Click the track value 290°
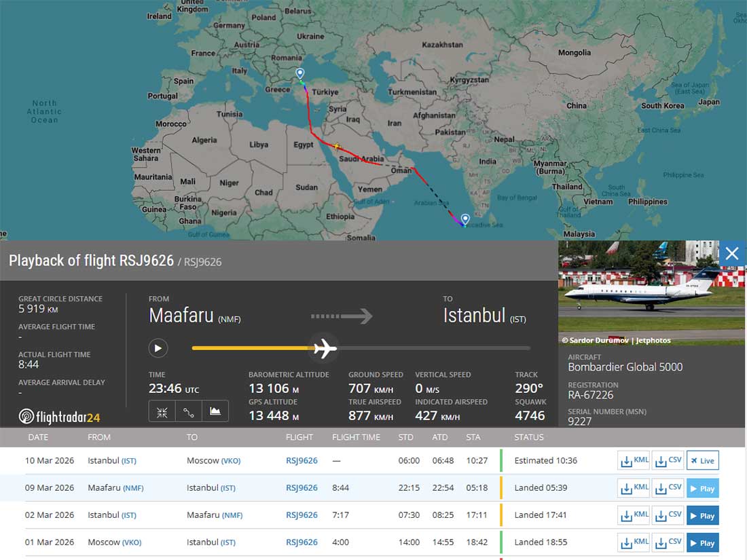This screenshot has height=560, width=747. (x=529, y=388)
